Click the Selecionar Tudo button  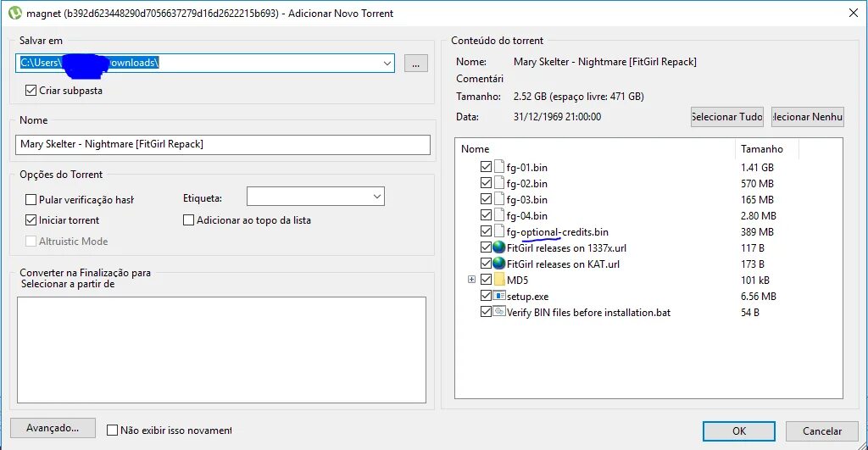point(726,117)
